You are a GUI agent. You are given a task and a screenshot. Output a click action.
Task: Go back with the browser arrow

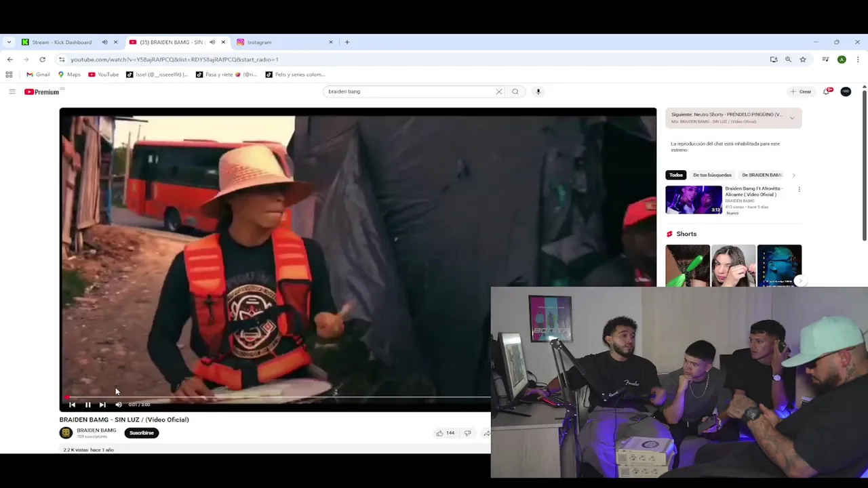coord(9,60)
